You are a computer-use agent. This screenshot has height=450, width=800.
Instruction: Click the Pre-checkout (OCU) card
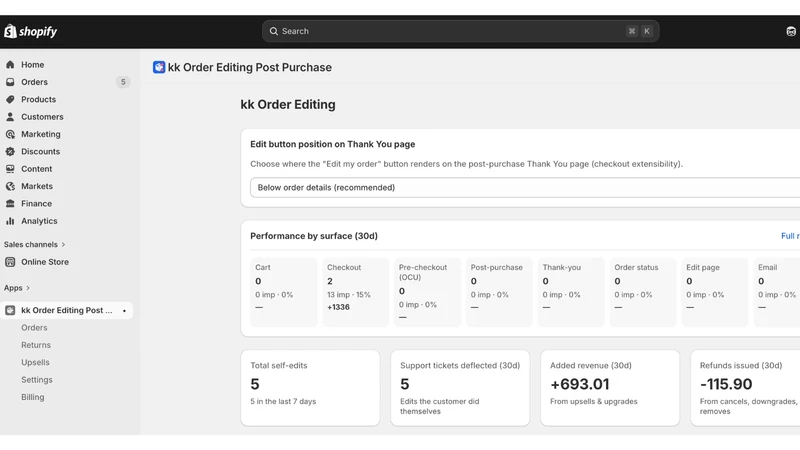tap(428, 292)
